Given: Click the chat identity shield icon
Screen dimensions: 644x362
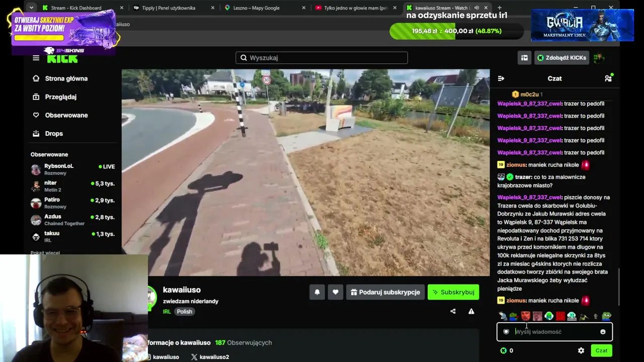Looking at the screenshot, I should pyautogui.click(x=506, y=332).
